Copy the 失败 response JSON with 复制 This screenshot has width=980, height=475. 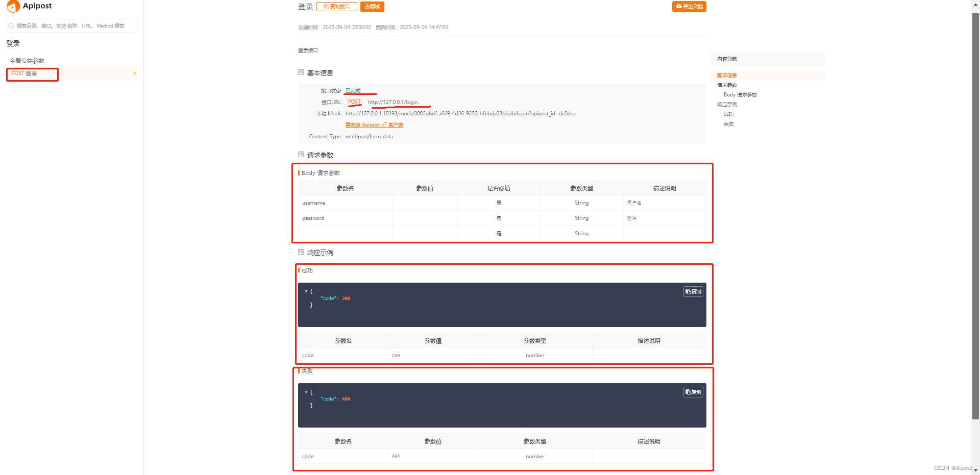(x=693, y=392)
